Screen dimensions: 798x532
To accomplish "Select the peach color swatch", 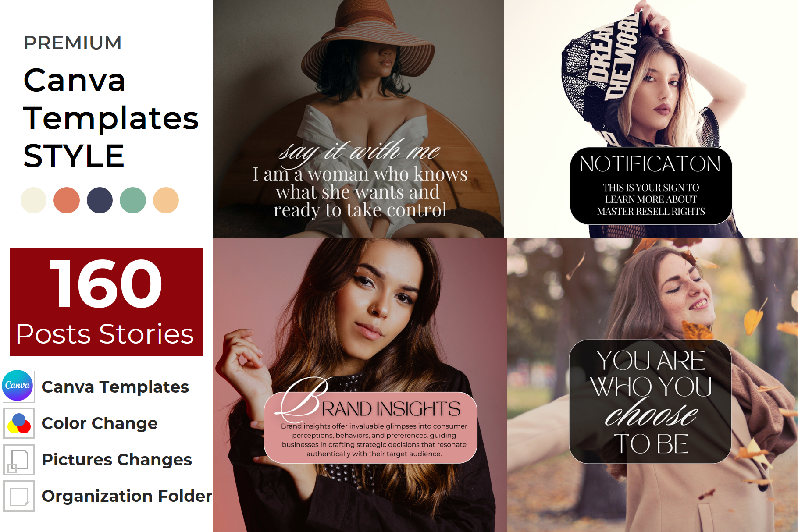I will click(166, 200).
